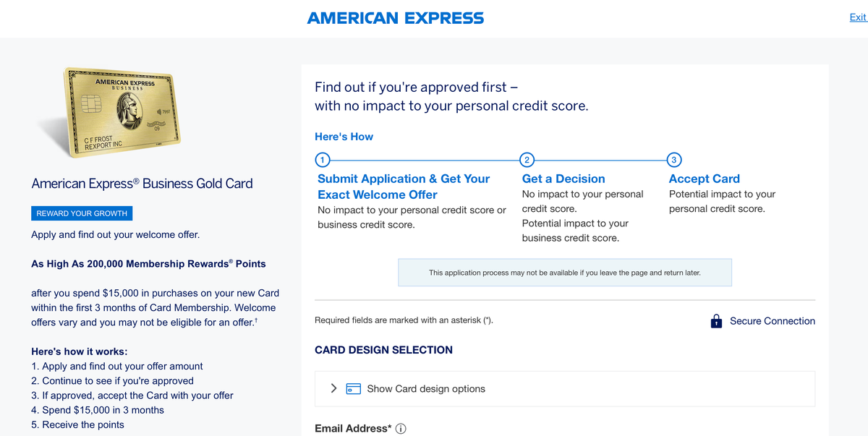This screenshot has width=868, height=436.
Task: Click the Accept Card step heading
Action: pos(704,179)
